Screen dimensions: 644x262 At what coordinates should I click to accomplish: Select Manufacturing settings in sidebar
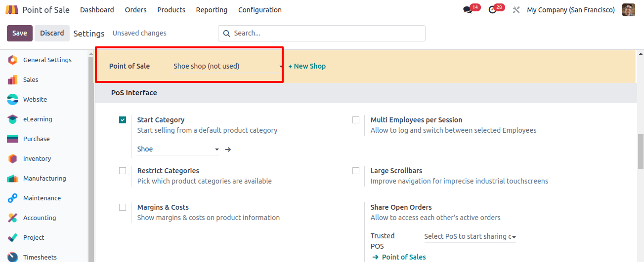coord(44,178)
